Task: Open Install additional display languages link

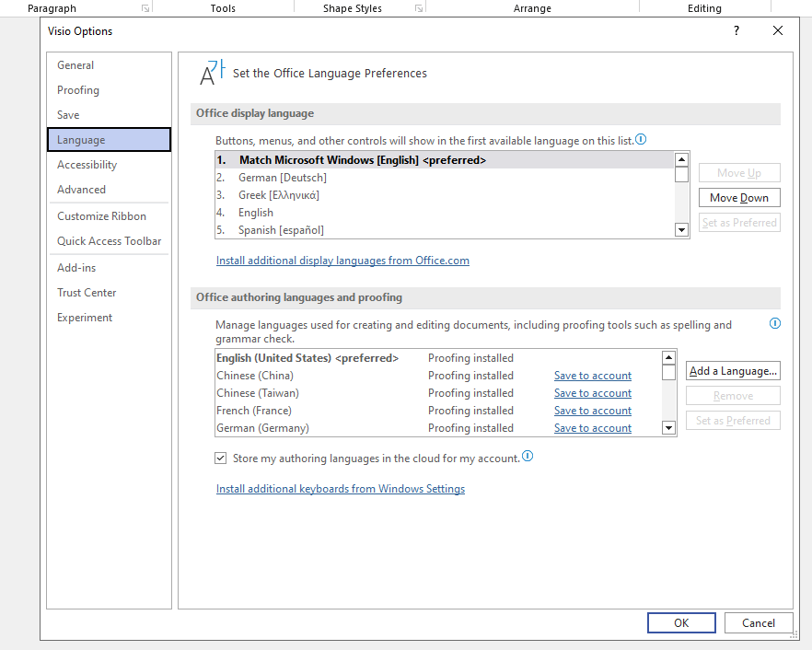Action: coord(342,261)
